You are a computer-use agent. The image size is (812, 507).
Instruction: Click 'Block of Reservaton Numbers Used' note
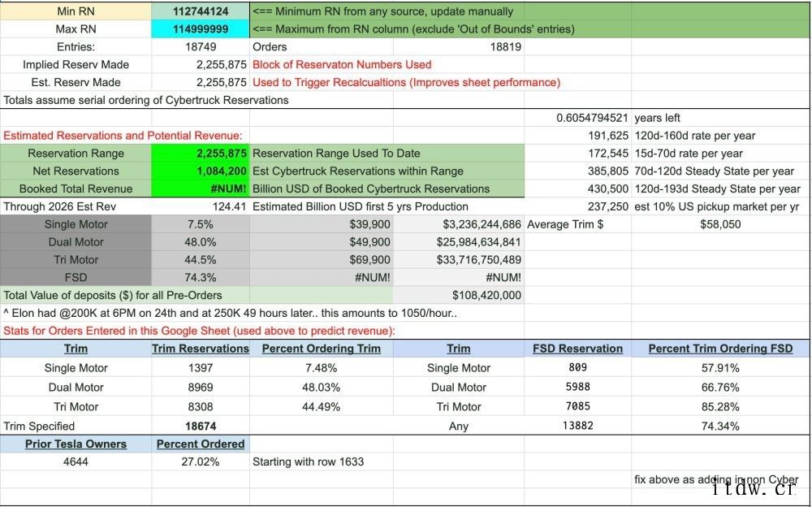(x=342, y=65)
